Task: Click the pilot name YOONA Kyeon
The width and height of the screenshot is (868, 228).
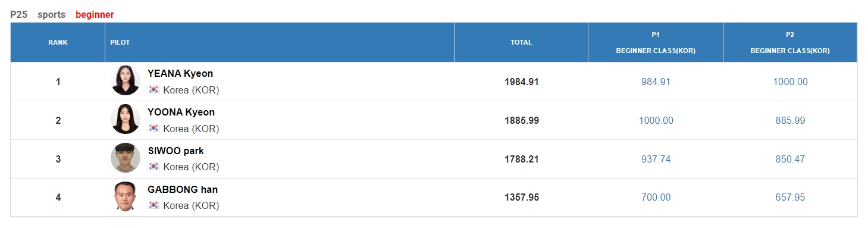Action: [x=181, y=112]
